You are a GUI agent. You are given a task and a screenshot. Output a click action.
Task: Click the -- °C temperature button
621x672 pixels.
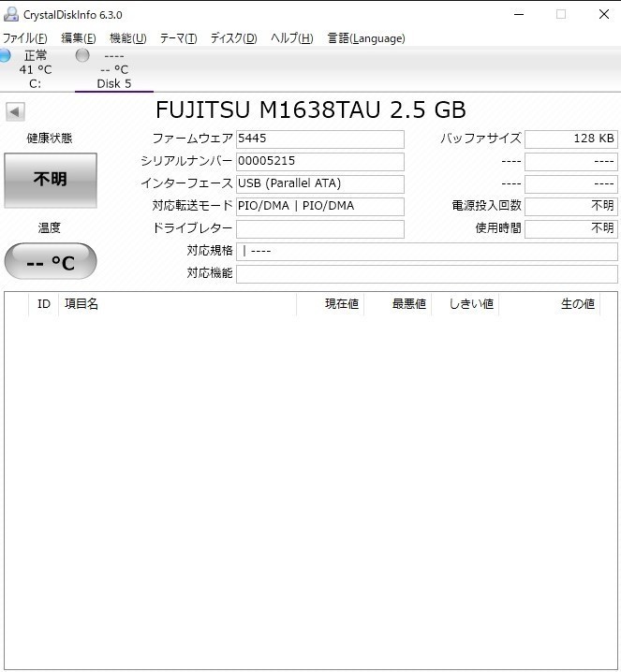point(51,261)
